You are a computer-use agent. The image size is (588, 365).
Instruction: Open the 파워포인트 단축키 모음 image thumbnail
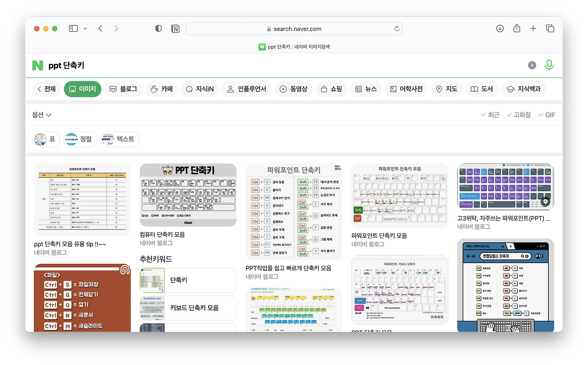(399, 195)
